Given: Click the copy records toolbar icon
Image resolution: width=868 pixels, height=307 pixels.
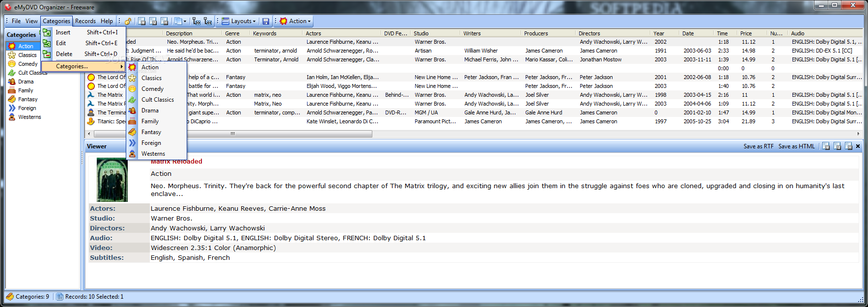Looking at the screenshot, I should pyautogui.click(x=178, y=21).
